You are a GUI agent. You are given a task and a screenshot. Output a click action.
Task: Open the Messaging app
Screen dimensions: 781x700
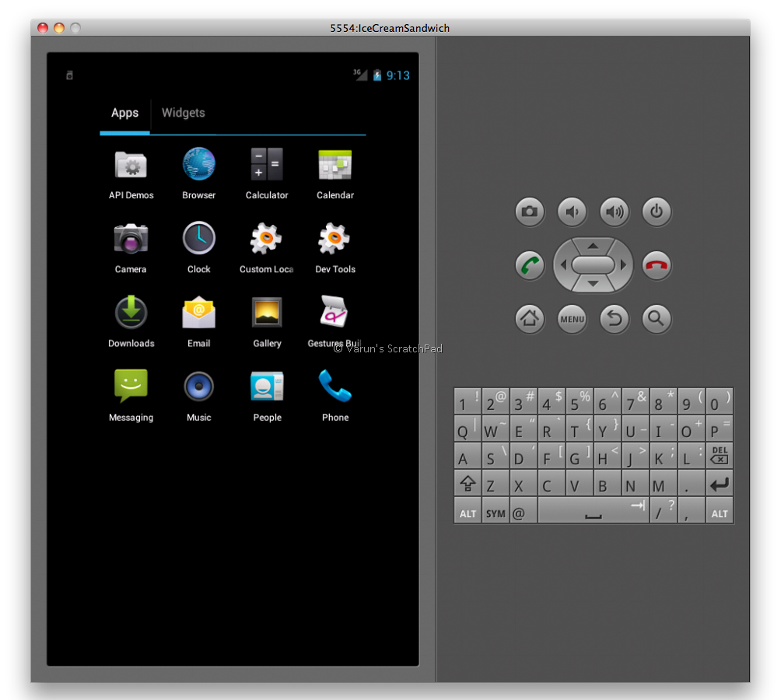tap(131, 396)
